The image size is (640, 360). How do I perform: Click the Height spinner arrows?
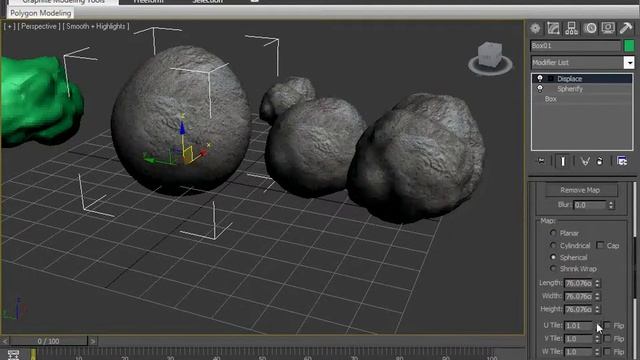pos(598,309)
